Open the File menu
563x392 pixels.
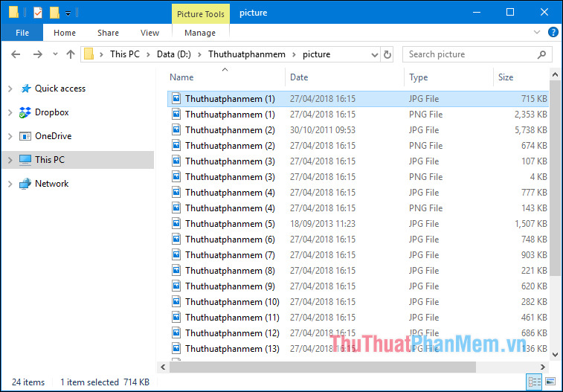22,33
